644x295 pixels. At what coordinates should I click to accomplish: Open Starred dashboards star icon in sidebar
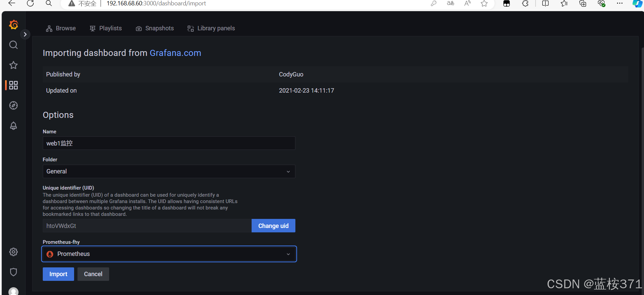(x=13, y=65)
